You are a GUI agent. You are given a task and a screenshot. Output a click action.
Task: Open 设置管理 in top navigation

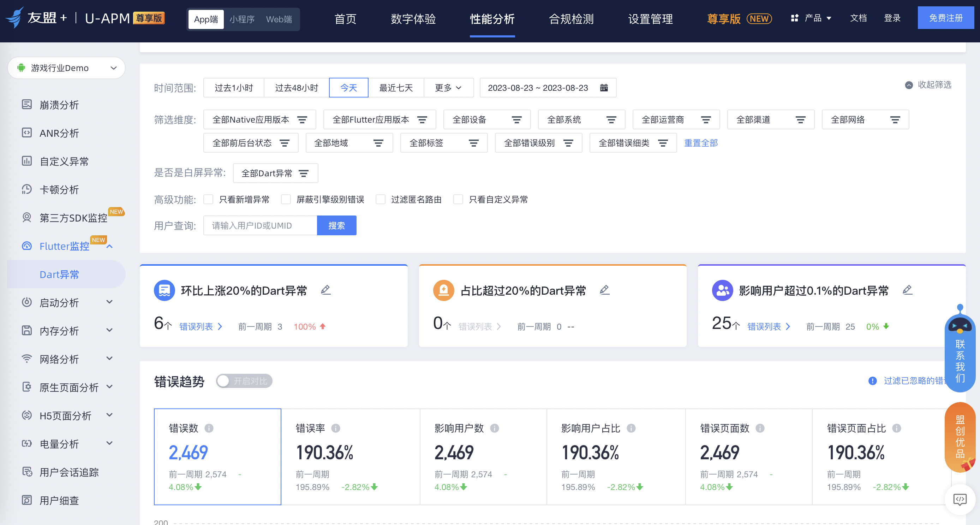650,19
